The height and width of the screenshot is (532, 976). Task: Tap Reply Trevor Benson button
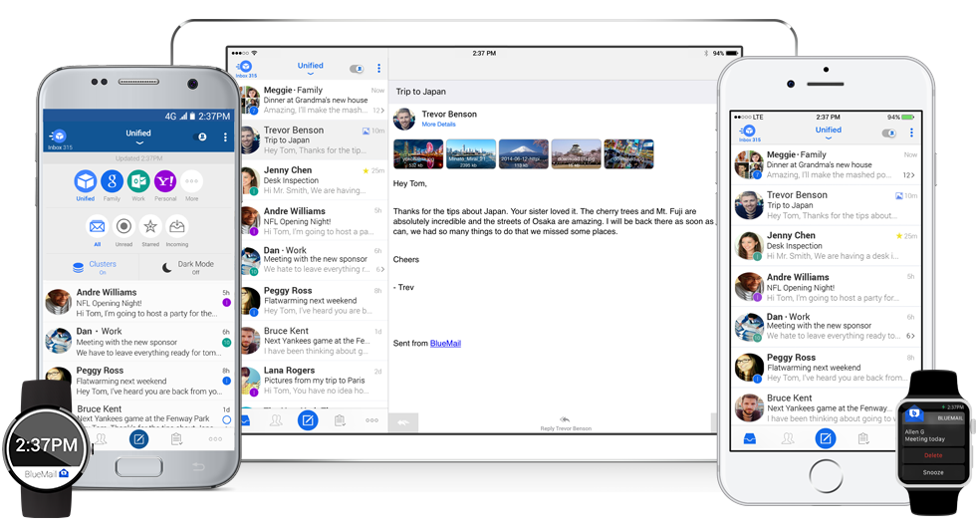tap(565, 424)
